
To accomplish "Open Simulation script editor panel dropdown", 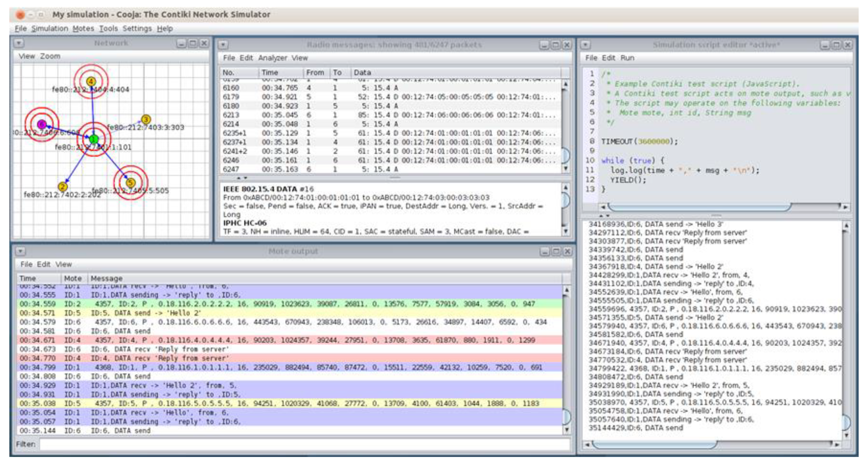I will [586, 45].
